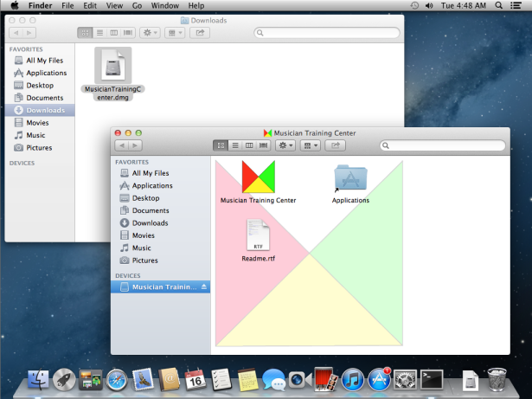Open the Go menu

137,5
